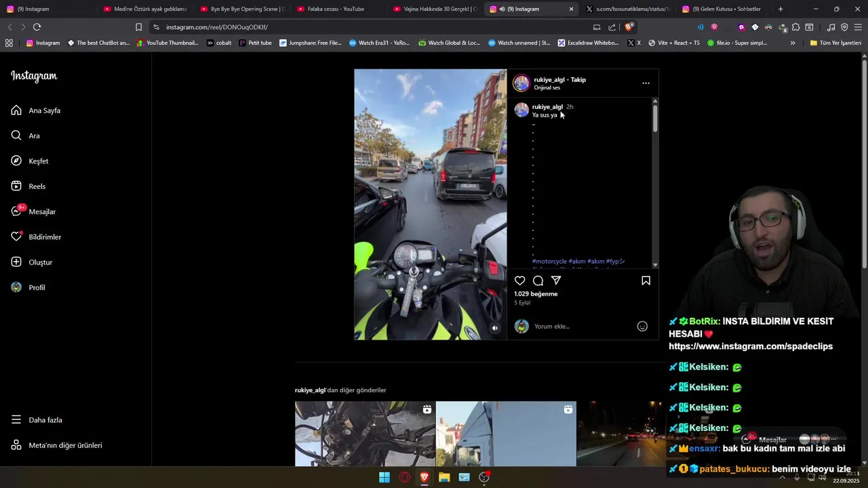Open file.io bookmark
Viewport: 868px width, 488px height.
point(737,43)
